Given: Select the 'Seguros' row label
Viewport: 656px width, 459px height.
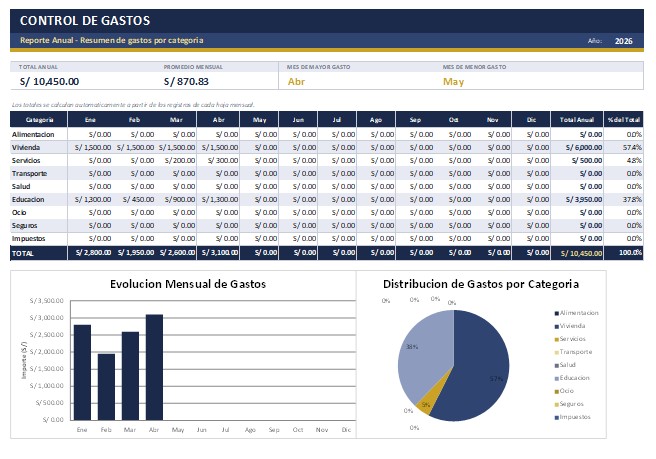Looking at the screenshot, I should 24,225.
